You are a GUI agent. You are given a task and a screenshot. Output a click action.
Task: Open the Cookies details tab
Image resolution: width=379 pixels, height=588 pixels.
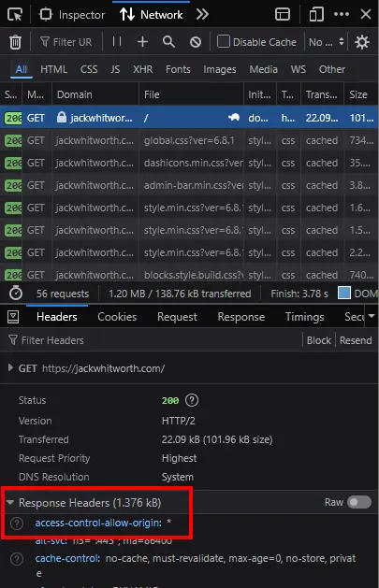[117, 317]
